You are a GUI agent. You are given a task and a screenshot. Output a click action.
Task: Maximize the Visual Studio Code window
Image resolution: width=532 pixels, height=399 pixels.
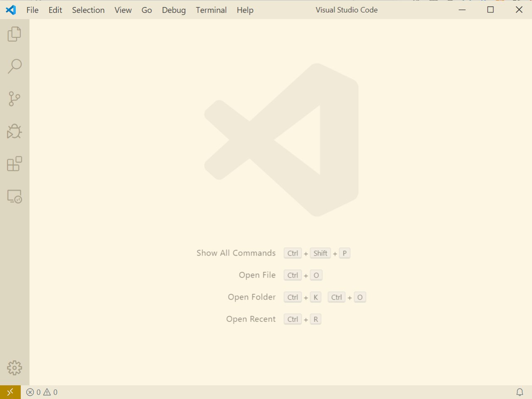490,10
